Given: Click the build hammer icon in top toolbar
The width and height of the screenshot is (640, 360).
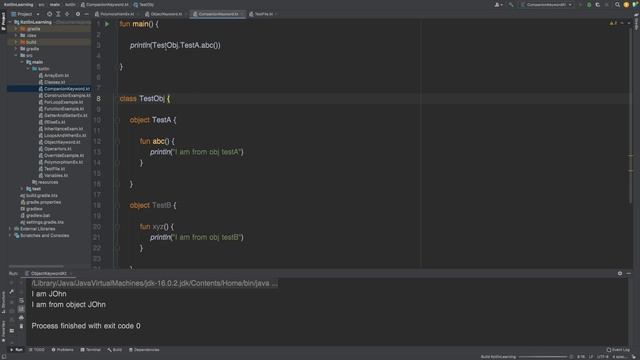Looking at the screenshot, I should pyautogui.click(x=511, y=4).
